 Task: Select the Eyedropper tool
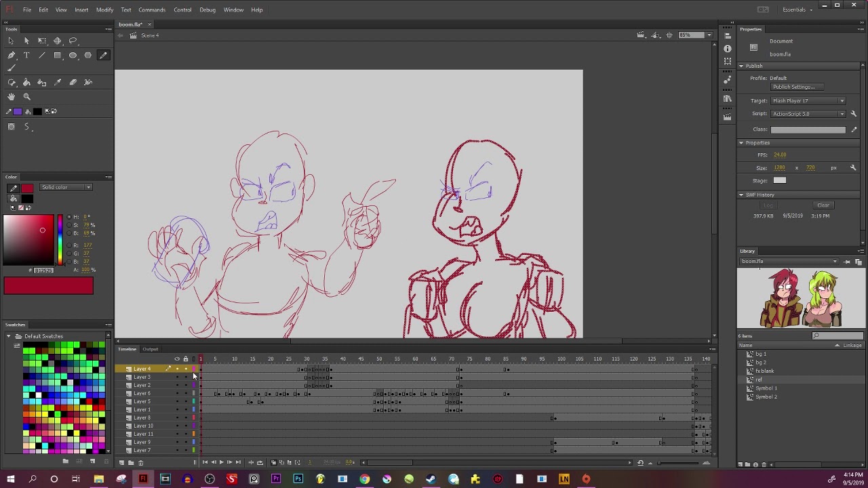pos(58,82)
